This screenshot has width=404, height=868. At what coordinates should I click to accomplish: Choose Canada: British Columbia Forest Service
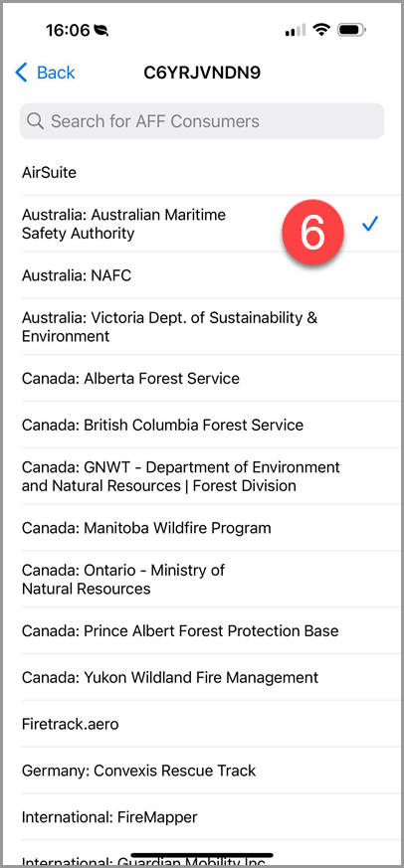[211, 425]
